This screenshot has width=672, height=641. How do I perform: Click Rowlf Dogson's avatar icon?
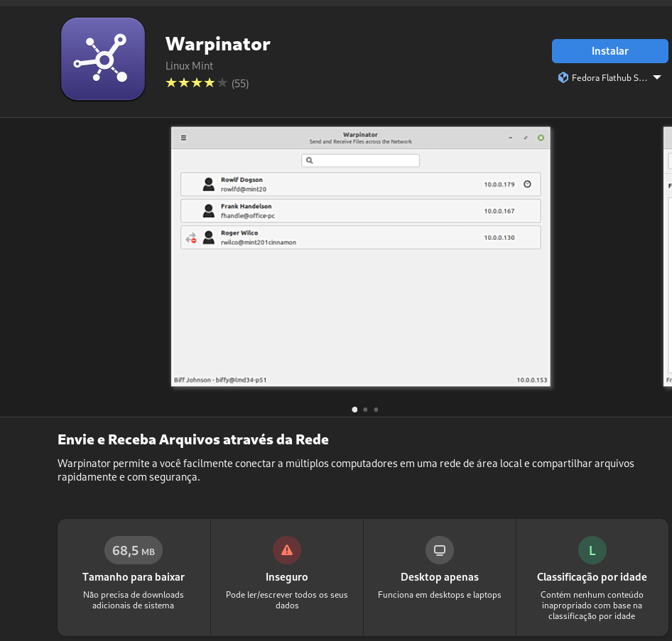click(209, 185)
